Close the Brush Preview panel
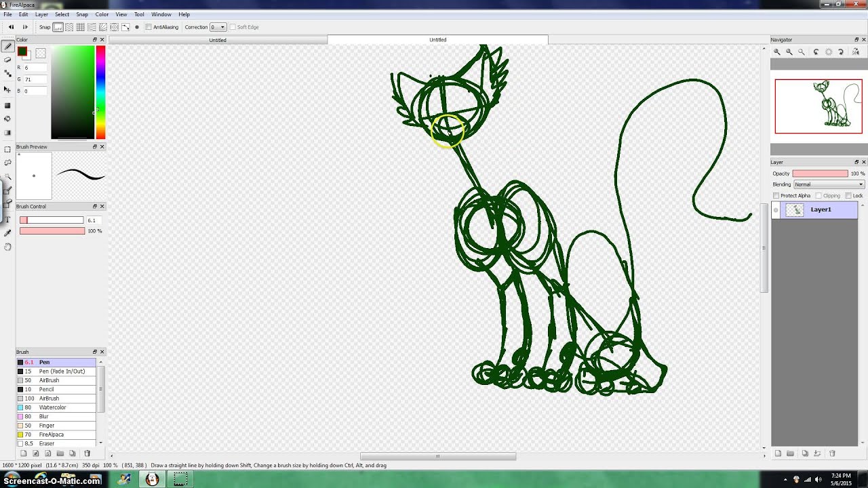Screen dimensions: 868x488 [102, 147]
